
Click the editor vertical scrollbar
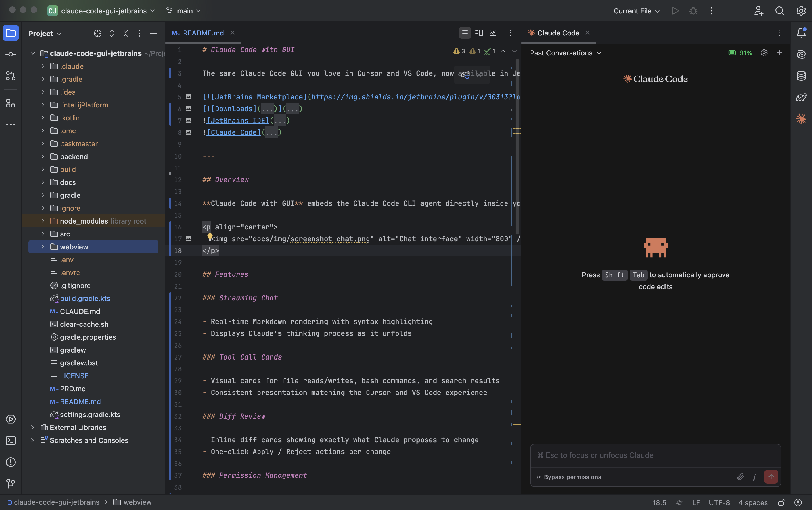[x=517, y=146]
